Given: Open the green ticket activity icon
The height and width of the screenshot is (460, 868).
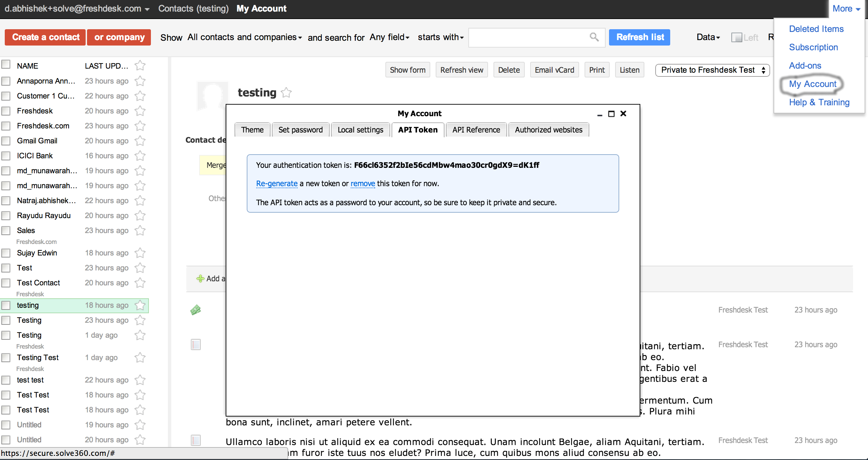Looking at the screenshot, I should point(196,310).
